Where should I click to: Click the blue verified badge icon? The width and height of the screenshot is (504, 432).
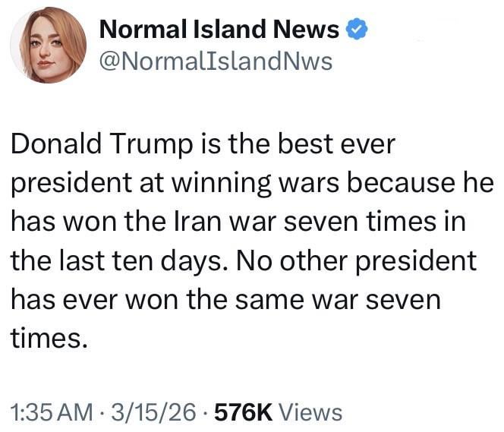[357, 30]
